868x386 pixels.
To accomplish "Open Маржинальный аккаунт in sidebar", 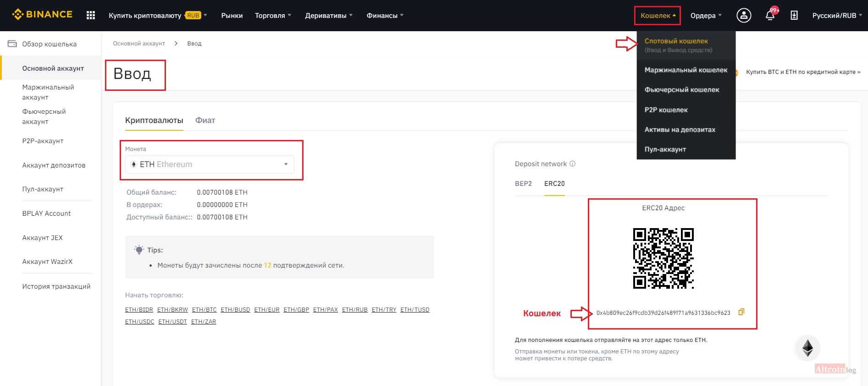I will click(x=48, y=92).
